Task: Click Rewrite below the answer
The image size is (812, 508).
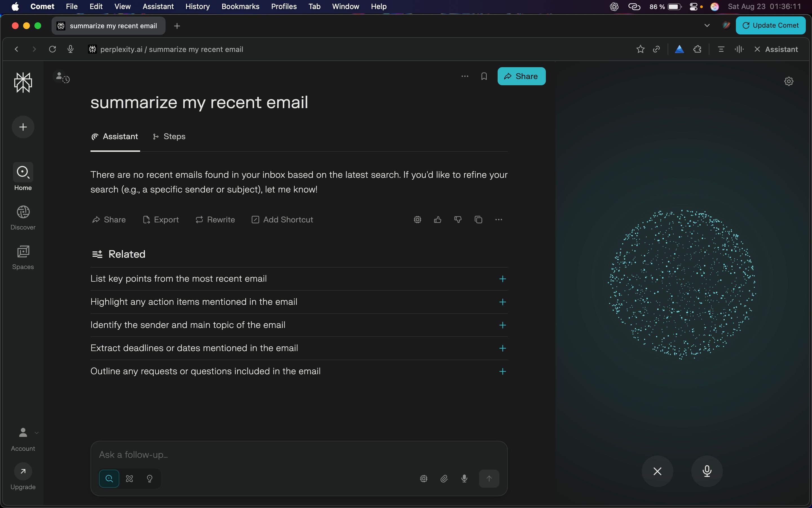Action: tap(215, 220)
